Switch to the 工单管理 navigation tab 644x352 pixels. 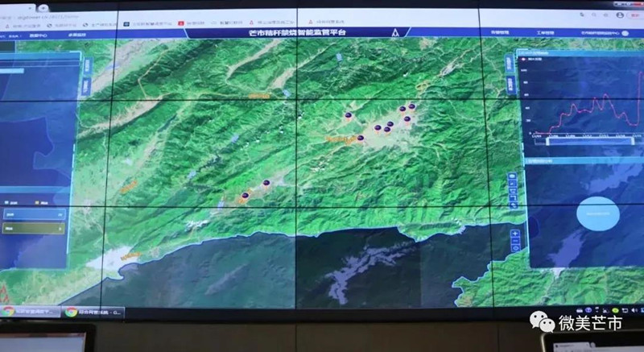click(545, 33)
